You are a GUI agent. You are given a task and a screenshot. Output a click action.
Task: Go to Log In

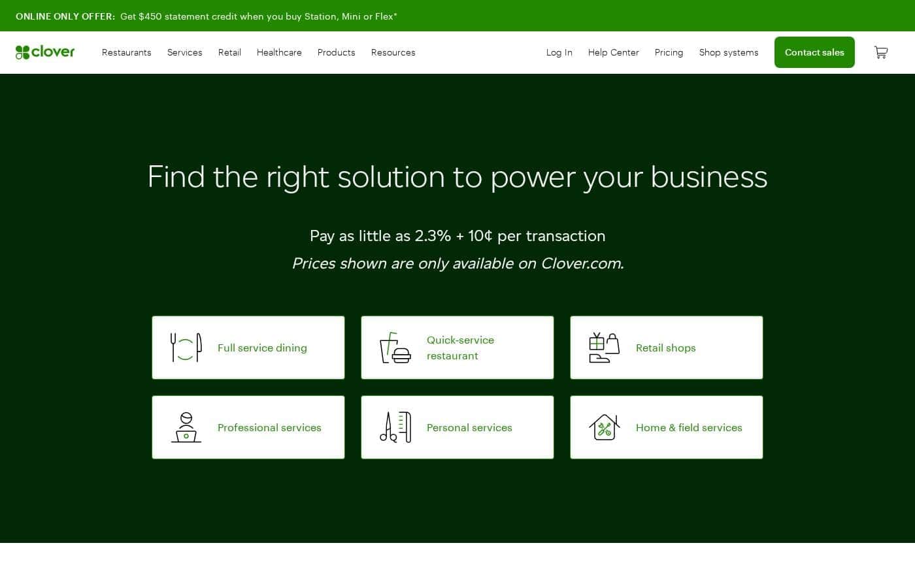pos(559,52)
